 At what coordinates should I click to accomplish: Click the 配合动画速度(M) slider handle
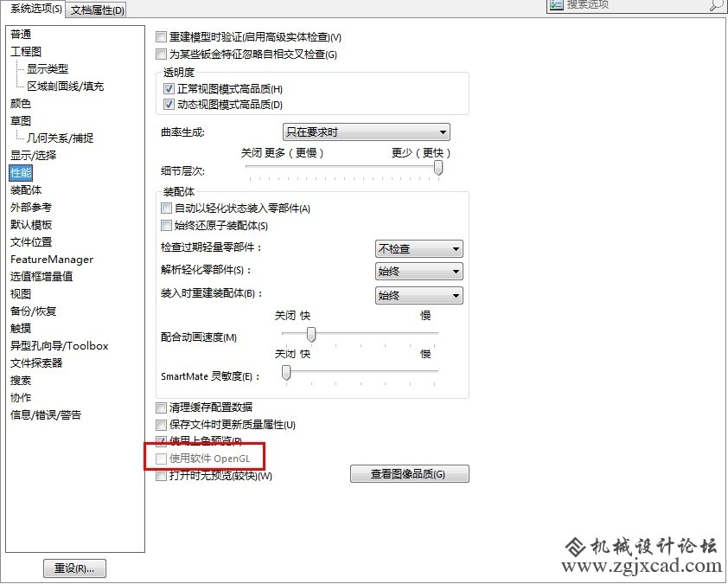click(x=311, y=334)
